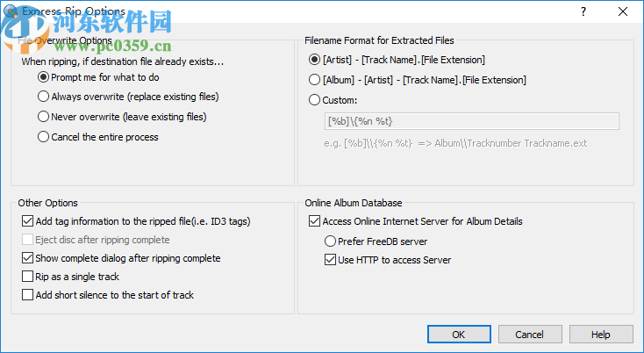This screenshot has height=353, width=644.
Task: Uncheck Use HTTP to access Server
Action: tap(331, 260)
